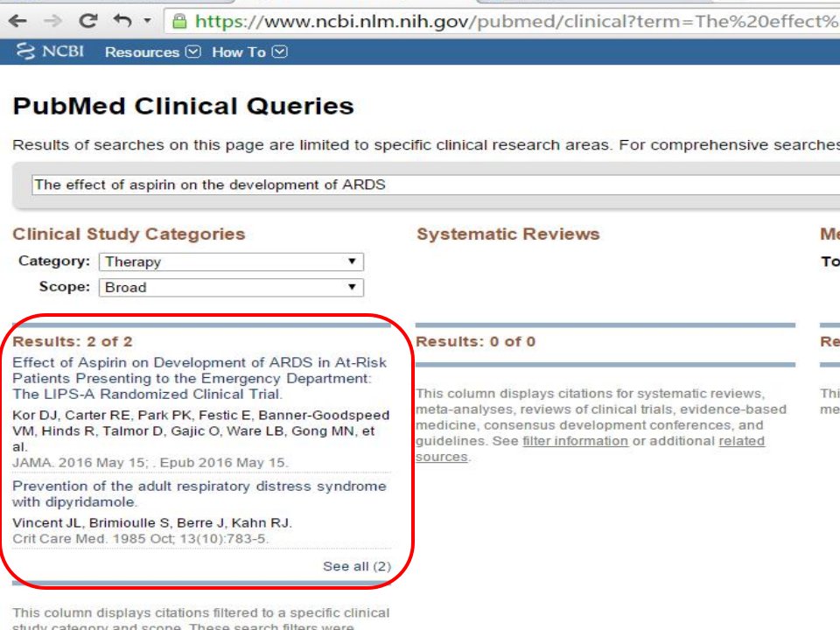
Task: Go back with the browser back arrow
Action: pos(17,21)
